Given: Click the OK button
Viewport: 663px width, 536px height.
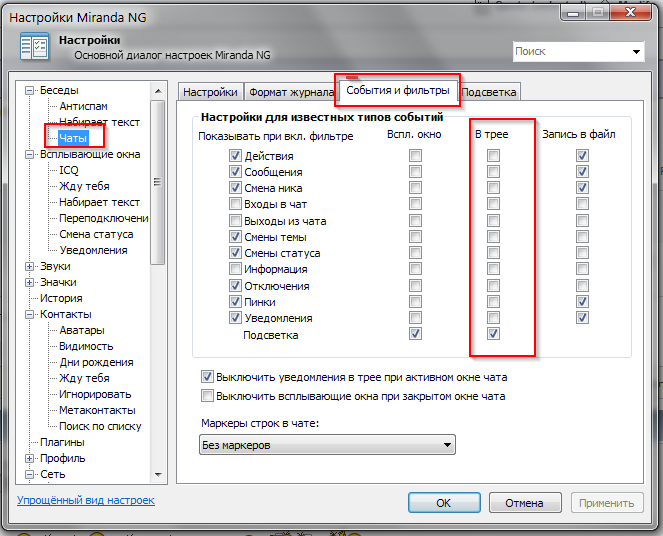Looking at the screenshot, I should click(444, 503).
